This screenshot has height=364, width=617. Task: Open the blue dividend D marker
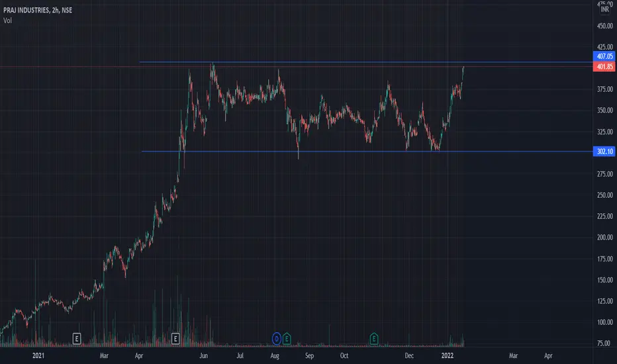pyautogui.click(x=277, y=338)
